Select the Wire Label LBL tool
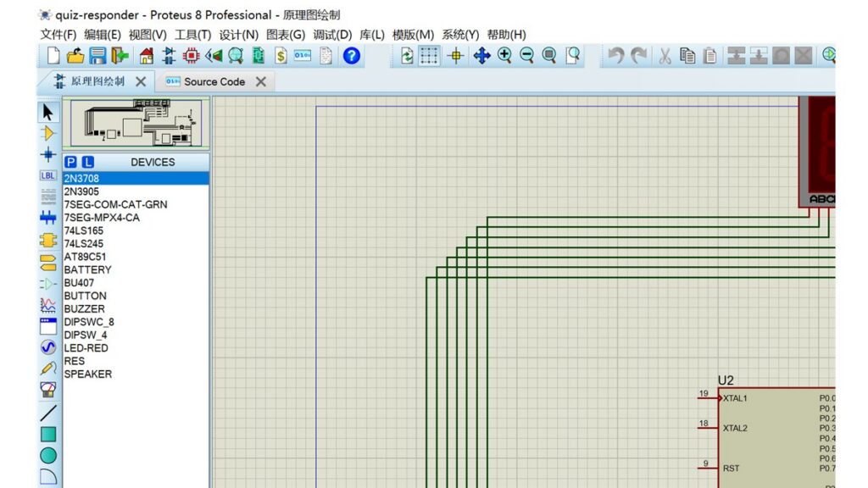 click(x=48, y=175)
